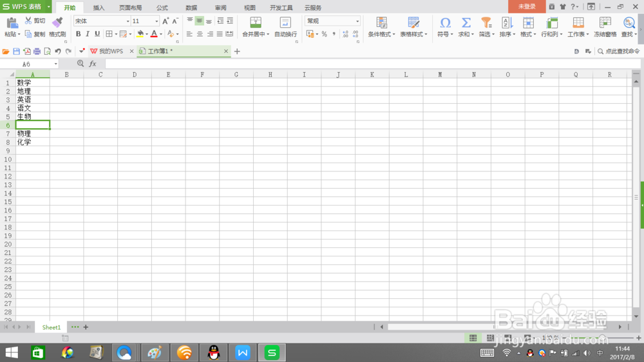Toggle align text right
Screen dimensions: 644x362
[210, 34]
